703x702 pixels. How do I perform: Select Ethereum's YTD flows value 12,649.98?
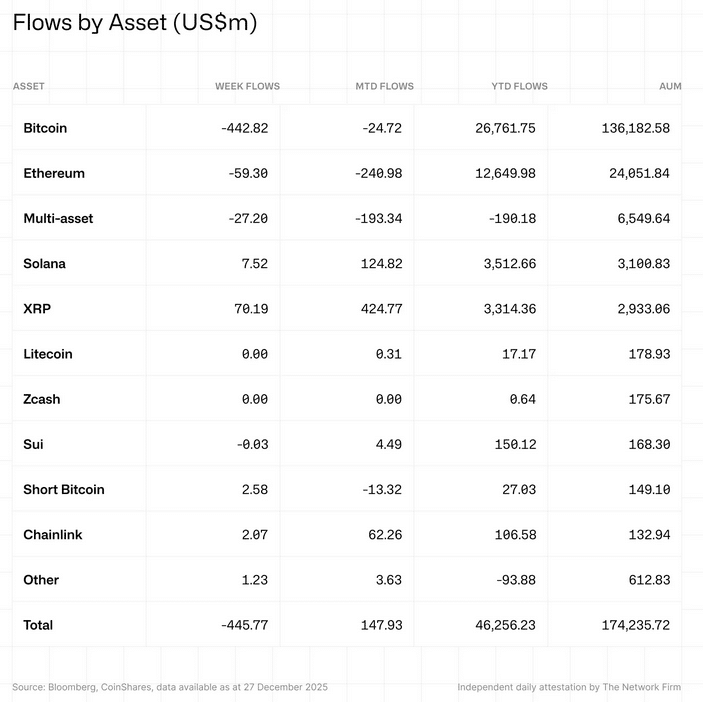pos(501,173)
